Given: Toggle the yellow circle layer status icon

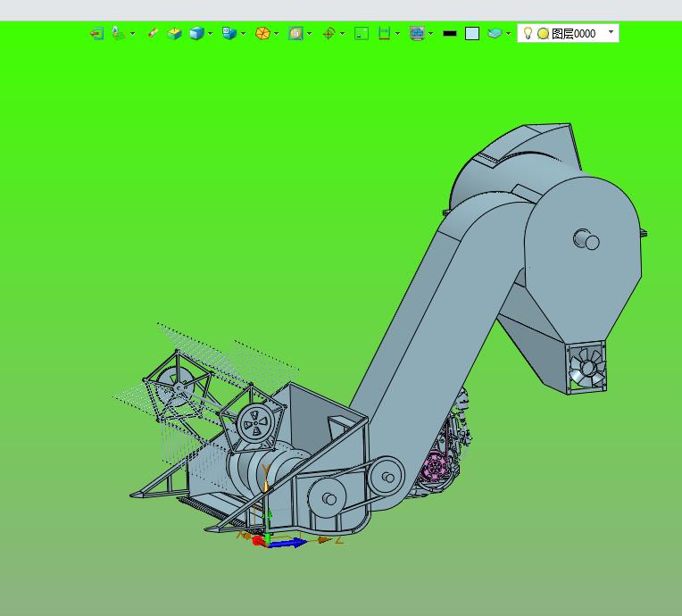Looking at the screenshot, I should (x=543, y=34).
